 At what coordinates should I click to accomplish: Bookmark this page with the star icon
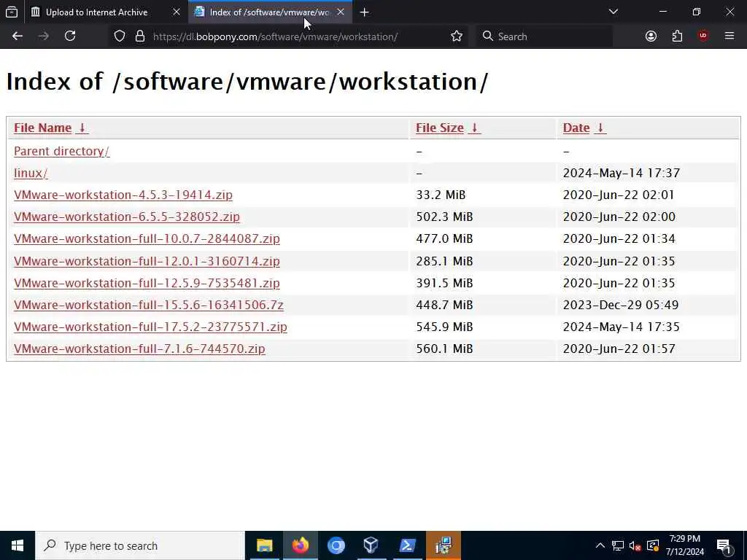[x=457, y=36]
